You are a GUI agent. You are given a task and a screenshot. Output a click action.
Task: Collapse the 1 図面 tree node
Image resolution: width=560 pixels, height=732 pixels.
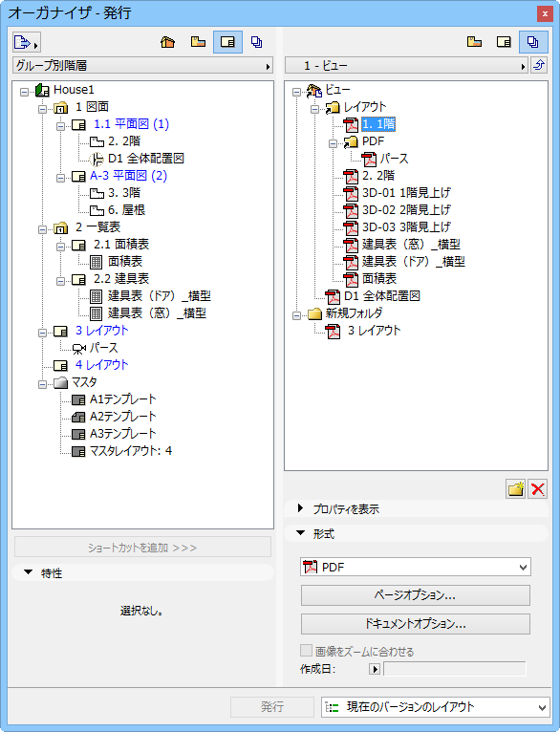coord(42,109)
